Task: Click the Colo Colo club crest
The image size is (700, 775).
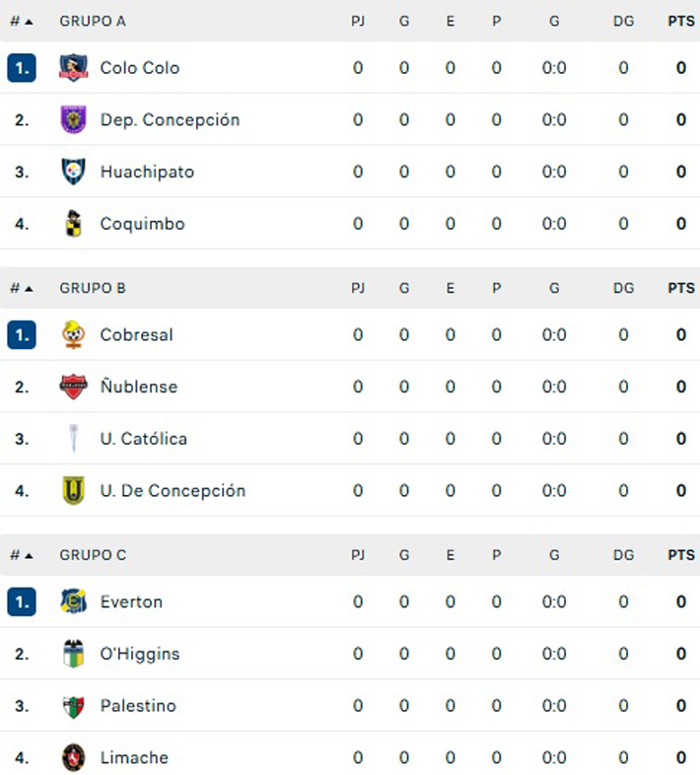Action: click(x=73, y=68)
